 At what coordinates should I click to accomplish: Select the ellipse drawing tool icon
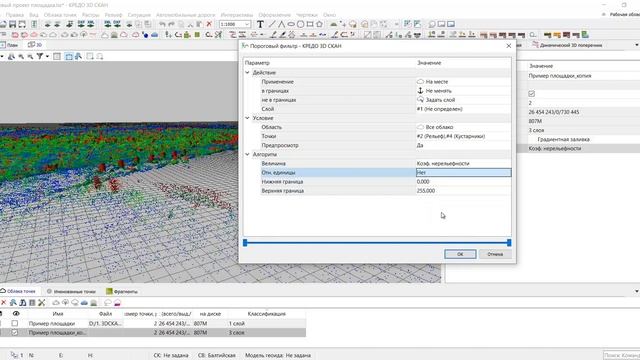[291, 24]
